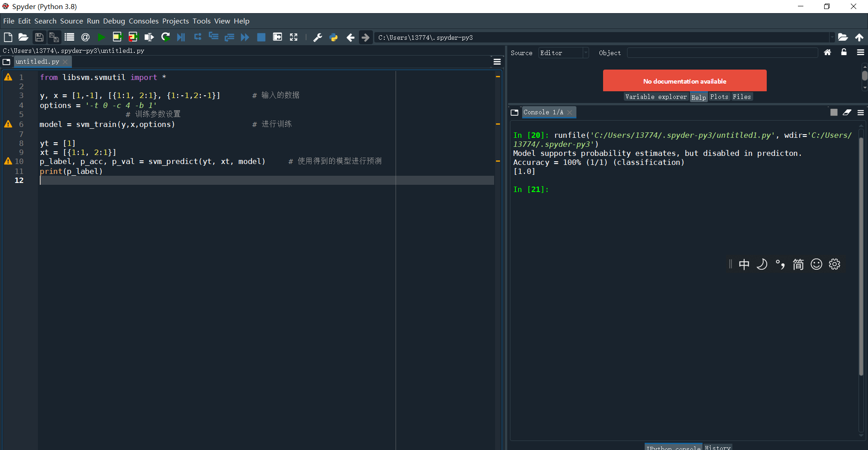Click warning icon on line 6

[8, 124]
